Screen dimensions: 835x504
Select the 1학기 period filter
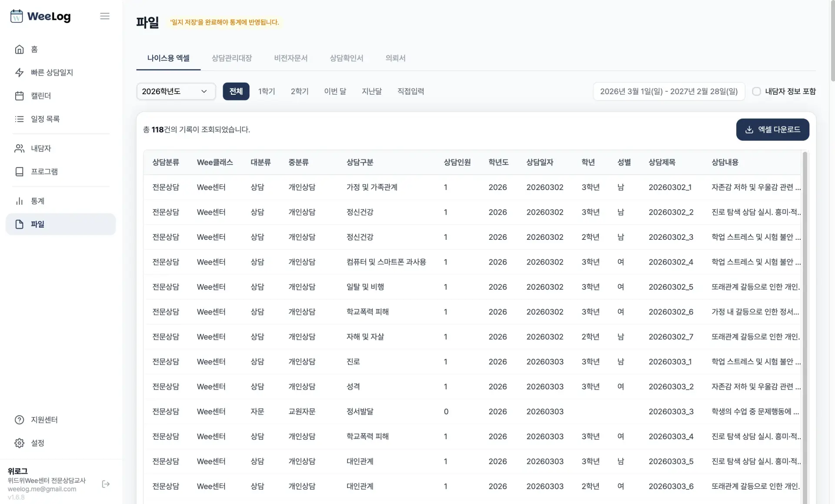[x=267, y=92]
